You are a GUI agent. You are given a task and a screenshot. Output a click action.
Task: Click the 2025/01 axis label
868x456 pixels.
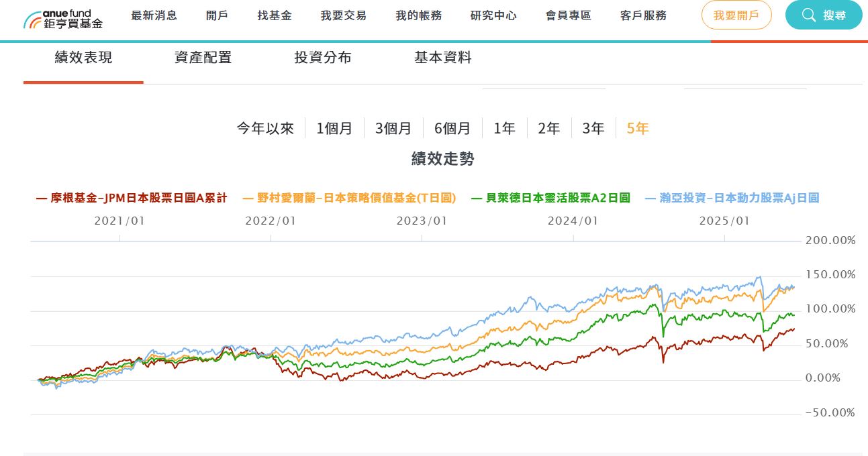click(x=724, y=221)
